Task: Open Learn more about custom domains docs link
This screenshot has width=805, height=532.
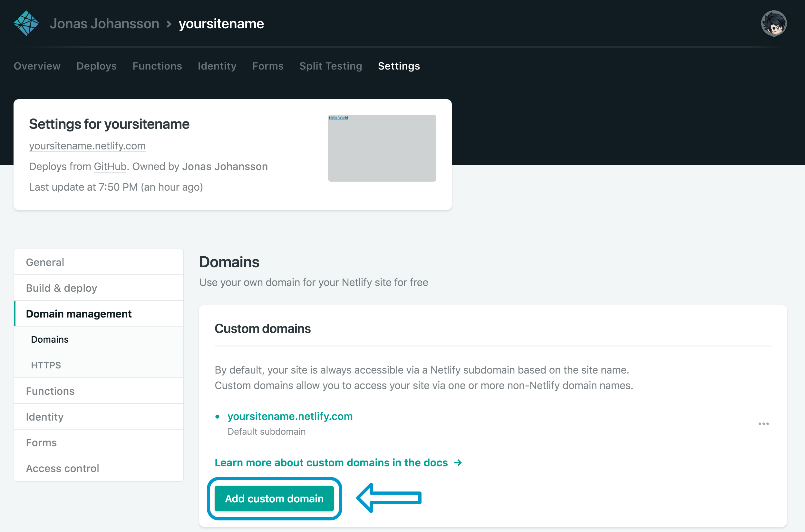Action: click(x=338, y=463)
